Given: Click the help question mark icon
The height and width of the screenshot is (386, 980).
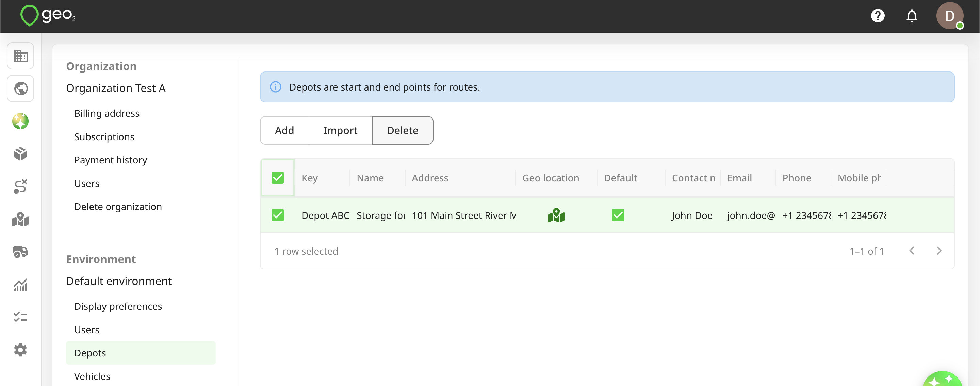Looking at the screenshot, I should (x=878, y=16).
